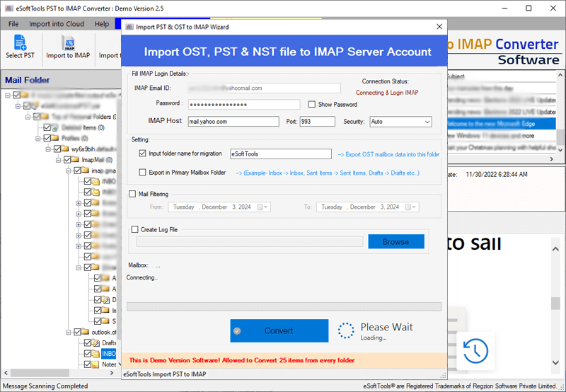Click the preview pane vertical scrollbar thumb
The width and height of the screenshot is (566, 392).
pyautogui.click(x=555, y=304)
